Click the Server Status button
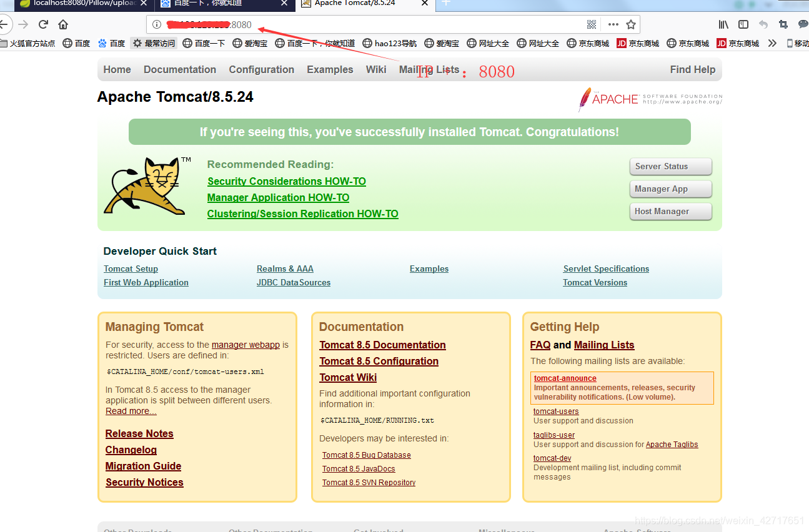The width and height of the screenshot is (809, 532). [x=671, y=166]
